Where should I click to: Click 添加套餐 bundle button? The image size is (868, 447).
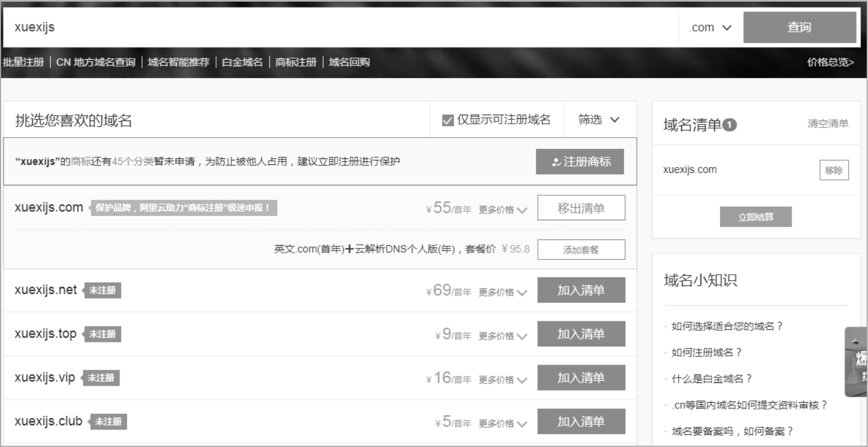(581, 250)
